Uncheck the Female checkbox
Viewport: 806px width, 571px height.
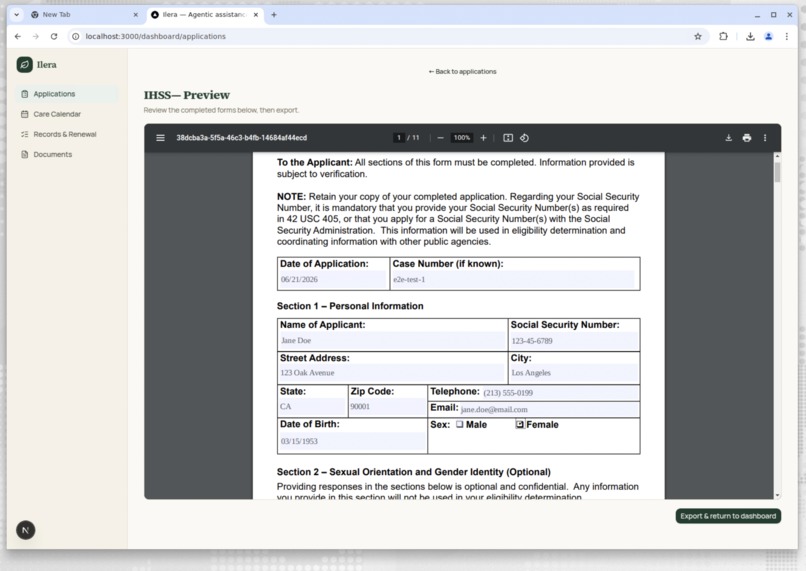pos(520,425)
